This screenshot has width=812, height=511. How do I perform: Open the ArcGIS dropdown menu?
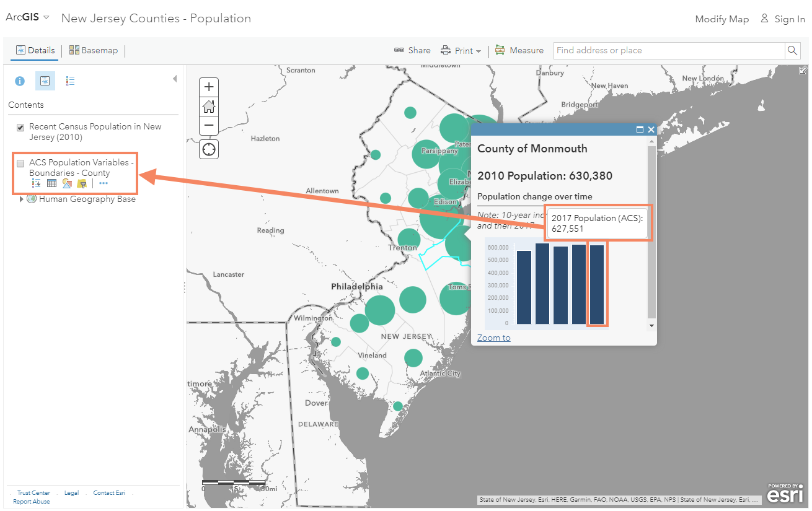click(27, 17)
